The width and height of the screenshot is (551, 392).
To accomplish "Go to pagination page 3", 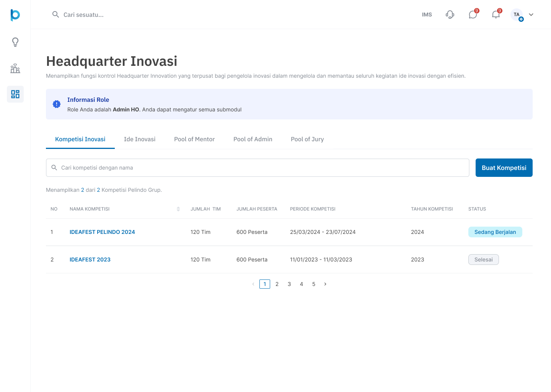I will tap(289, 284).
